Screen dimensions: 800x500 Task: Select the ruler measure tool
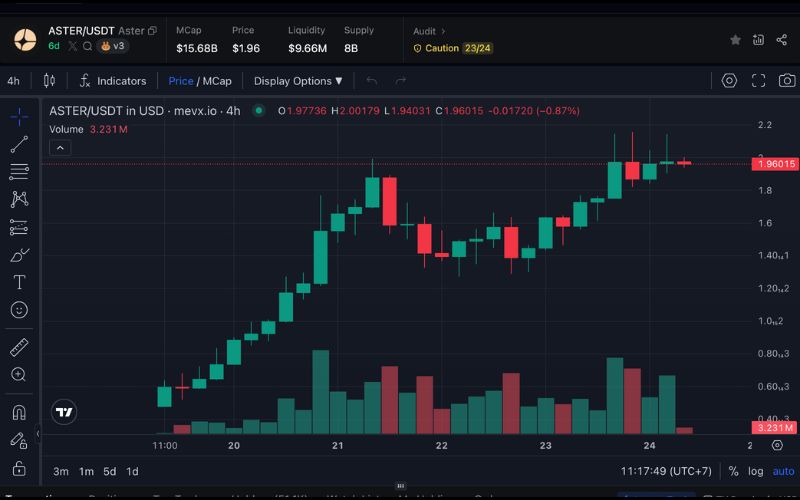[x=19, y=347]
